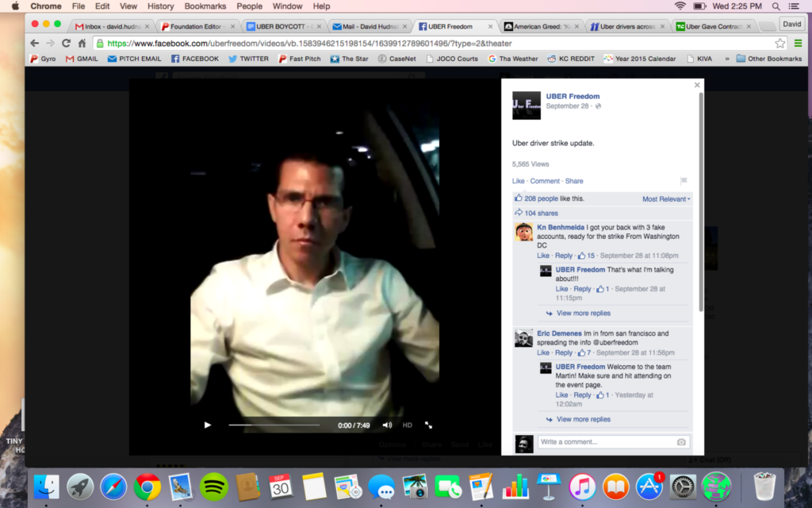This screenshot has height=508, width=812.
Task: Open System Preferences from the dock
Action: coord(683,487)
